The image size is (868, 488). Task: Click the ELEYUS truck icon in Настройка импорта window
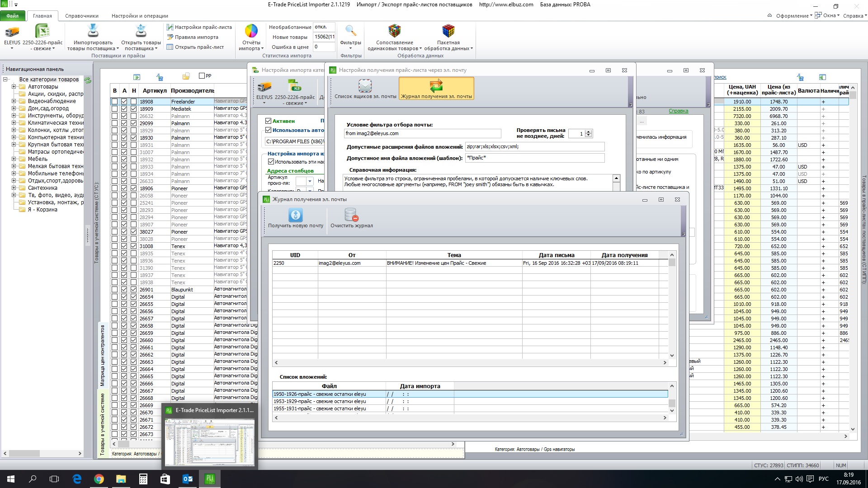(264, 87)
